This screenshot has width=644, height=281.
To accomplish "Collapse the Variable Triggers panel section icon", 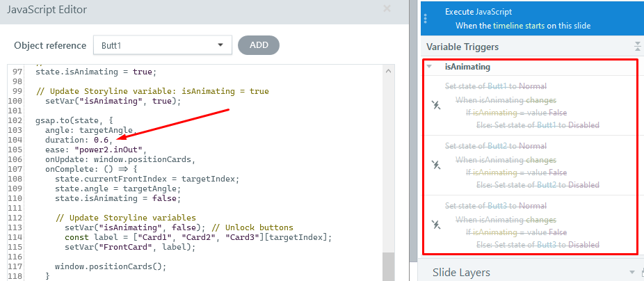I will click(x=637, y=47).
